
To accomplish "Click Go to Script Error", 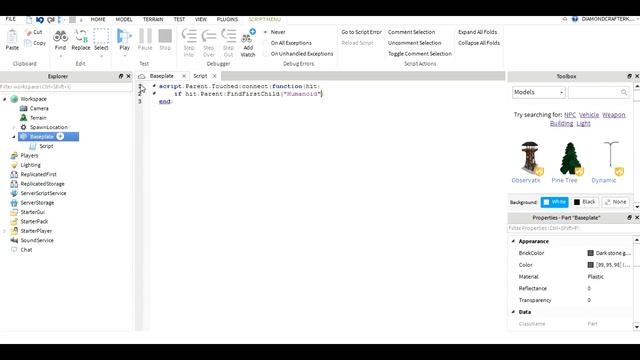I will tap(362, 32).
